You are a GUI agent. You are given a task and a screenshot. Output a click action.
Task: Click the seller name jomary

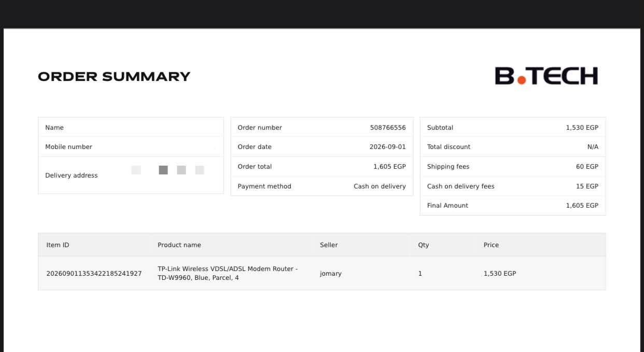tap(331, 274)
